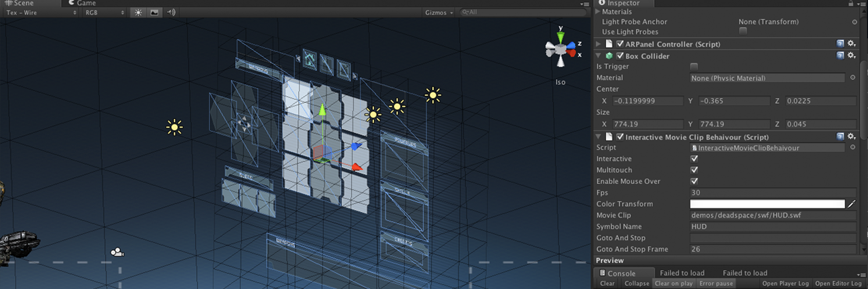Screen dimensions: 868x289
Task: Toggle the game overlay image button
Action: 154,13
